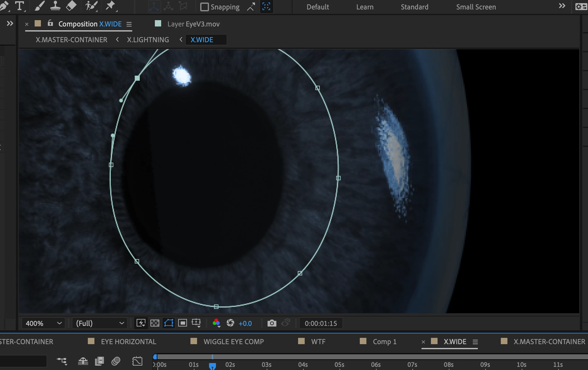Select the Roto Brush tool
The image size is (588, 370).
point(91,6)
